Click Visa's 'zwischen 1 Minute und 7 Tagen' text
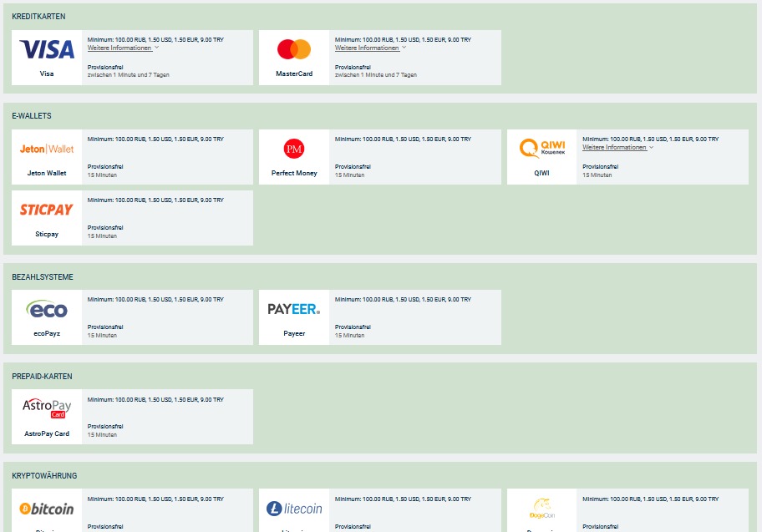This screenshot has width=762, height=532. point(129,75)
